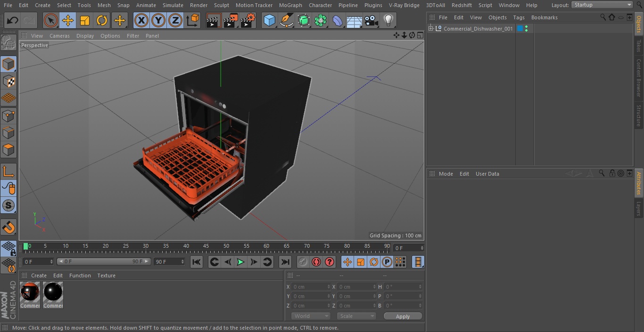Open the V-Ray Bridge menu
Screen dimensions: 644x332
[x=404, y=5]
